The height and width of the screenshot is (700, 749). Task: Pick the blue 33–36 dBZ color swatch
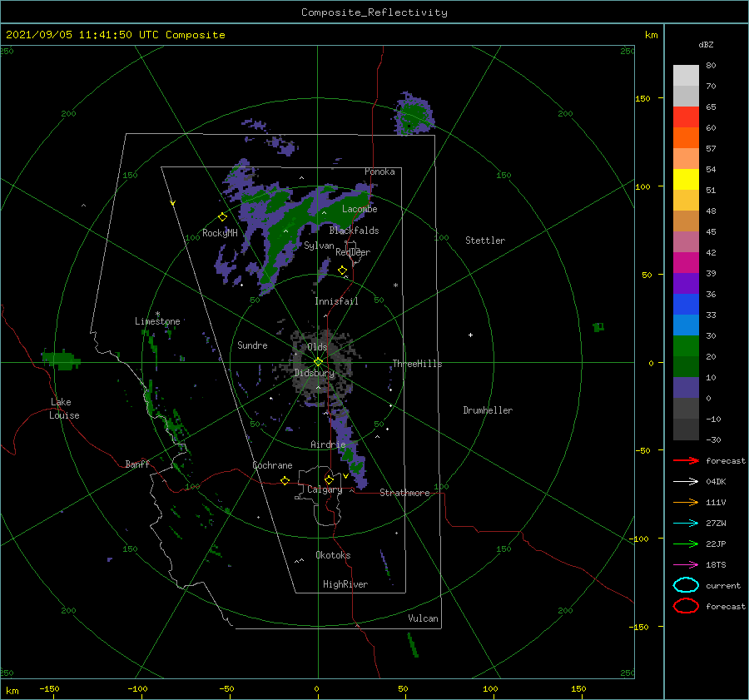686,304
